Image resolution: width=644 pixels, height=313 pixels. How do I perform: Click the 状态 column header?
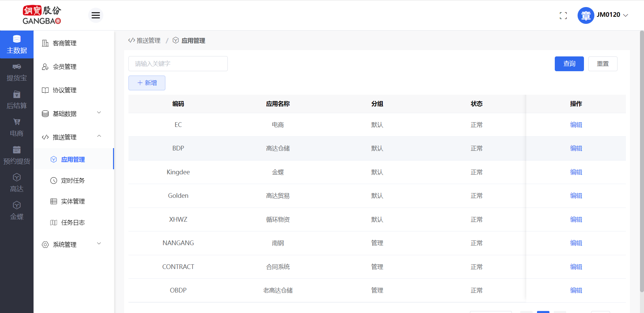[476, 104]
